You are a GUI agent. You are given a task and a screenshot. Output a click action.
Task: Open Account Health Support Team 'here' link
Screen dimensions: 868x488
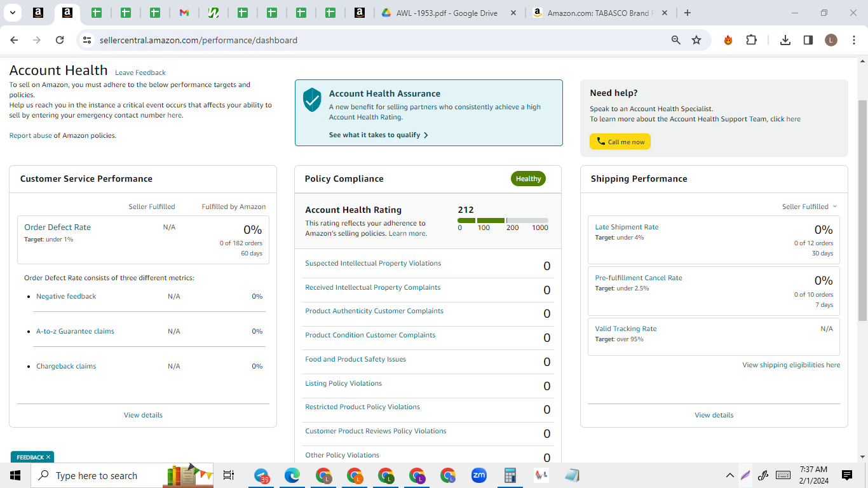click(794, 119)
